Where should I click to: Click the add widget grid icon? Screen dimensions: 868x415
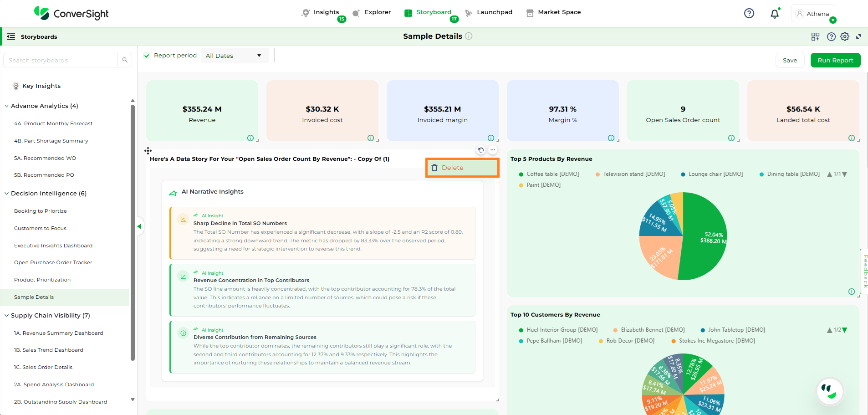coord(815,36)
